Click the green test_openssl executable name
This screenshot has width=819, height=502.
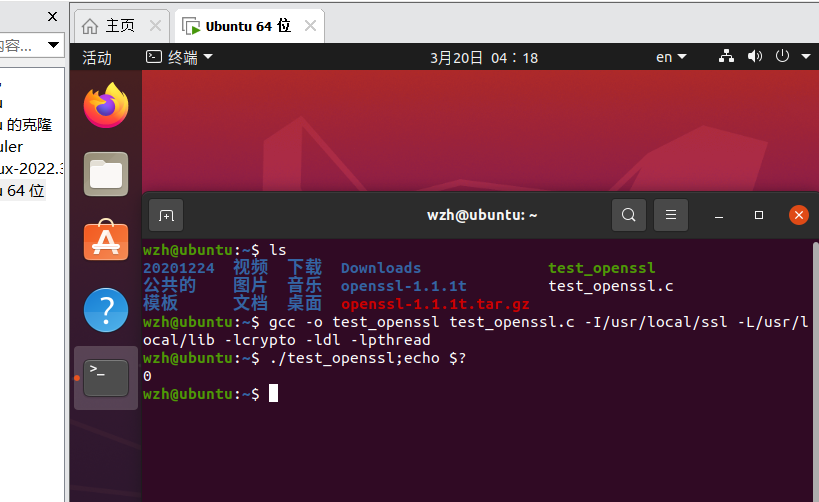click(601, 268)
